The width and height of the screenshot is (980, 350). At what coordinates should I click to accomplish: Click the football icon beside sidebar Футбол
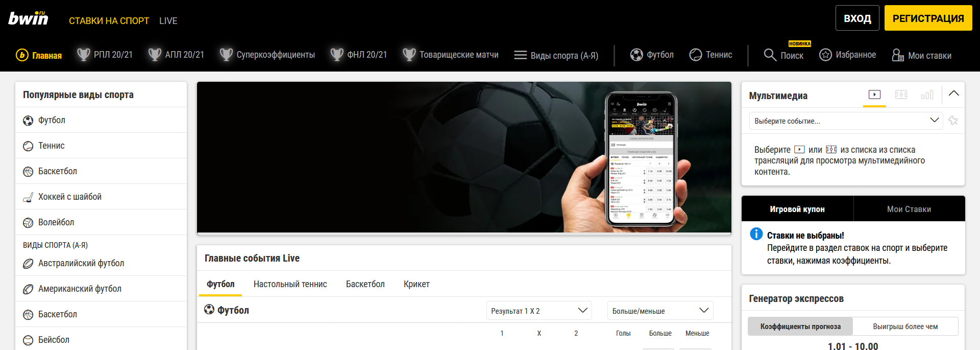pyautogui.click(x=28, y=121)
